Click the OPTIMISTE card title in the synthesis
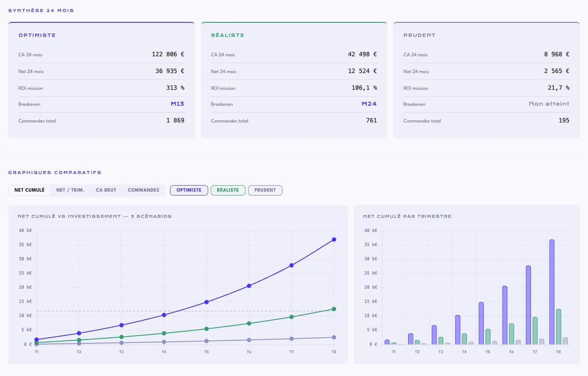Image resolution: width=588 pixels, height=376 pixels. coord(37,35)
